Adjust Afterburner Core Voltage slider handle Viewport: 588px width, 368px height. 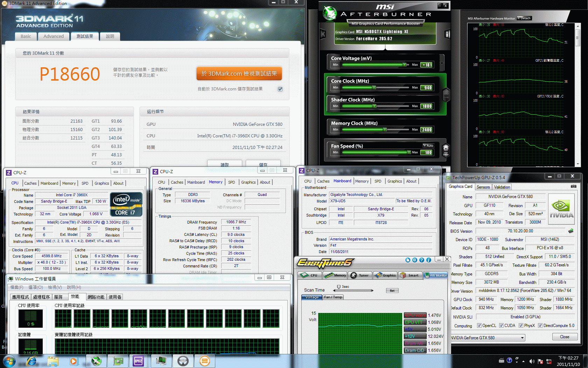pyautogui.click(x=404, y=65)
